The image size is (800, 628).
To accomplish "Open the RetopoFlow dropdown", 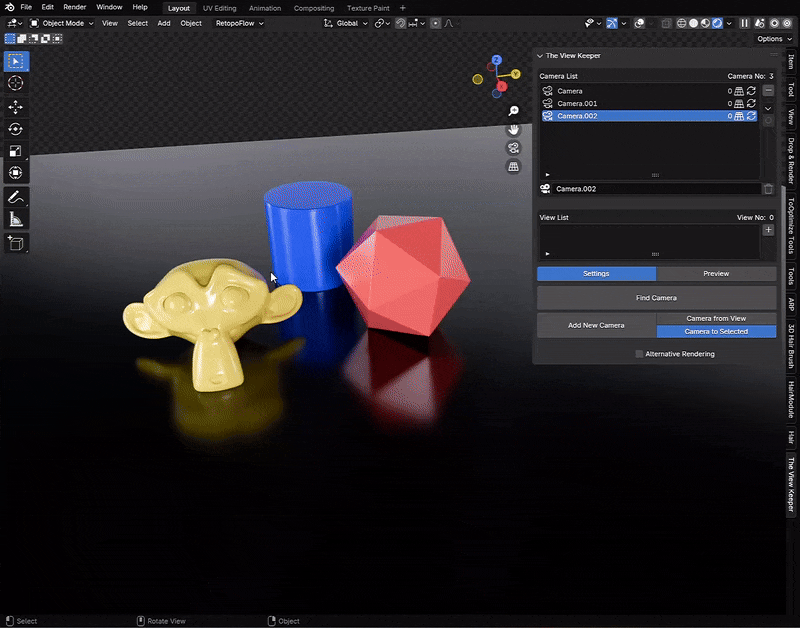I will pyautogui.click(x=239, y=23).
